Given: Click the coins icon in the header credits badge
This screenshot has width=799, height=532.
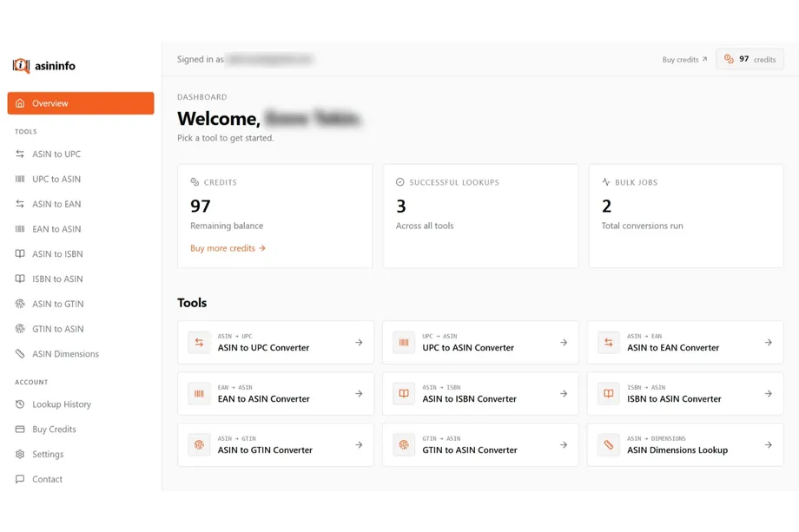Looking at the screenshot, I should [x=729, y=59].
